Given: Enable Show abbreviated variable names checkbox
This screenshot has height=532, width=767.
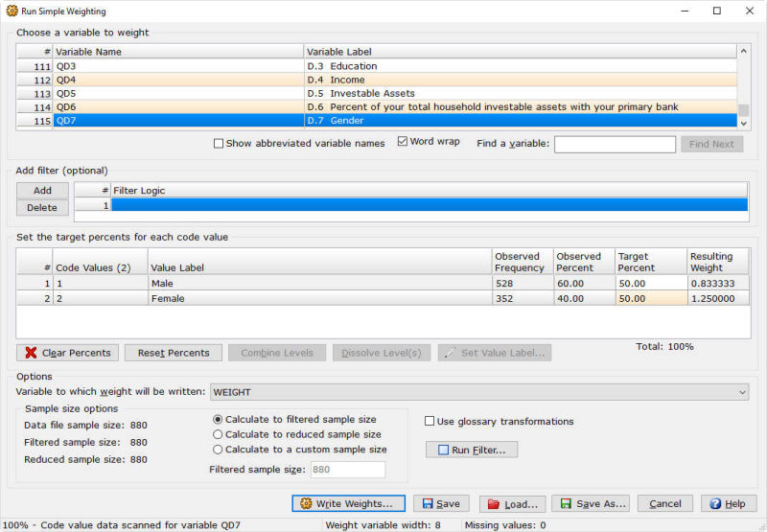Looking at the screenshot, I should point(219,143).
